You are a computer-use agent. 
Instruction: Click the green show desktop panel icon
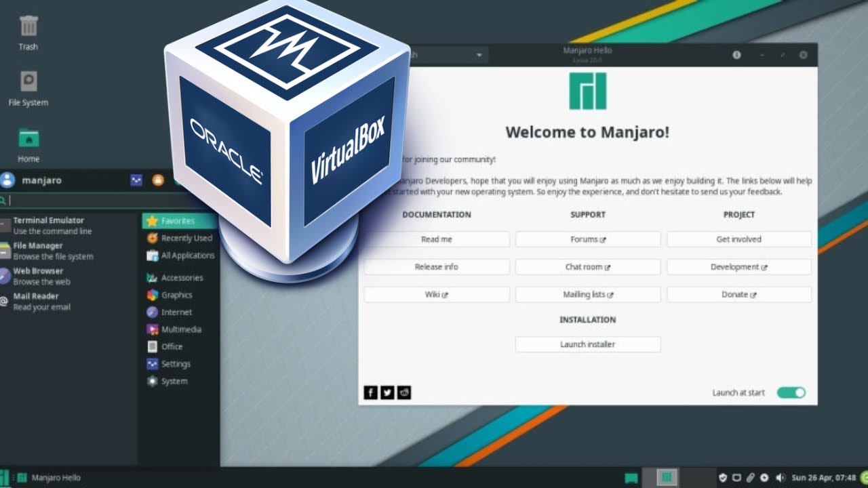[631, 478]
